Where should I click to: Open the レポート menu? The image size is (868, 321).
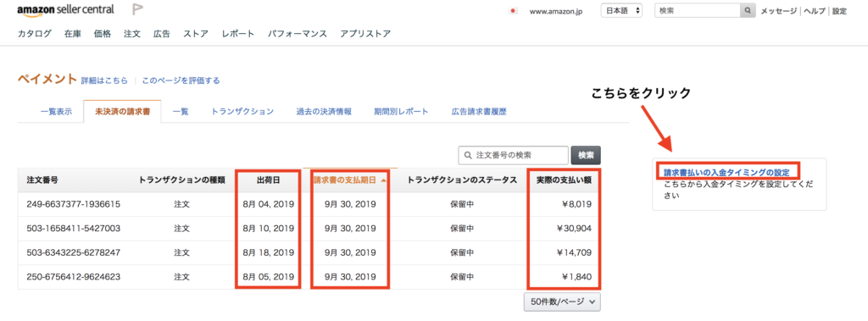[x=238, y=34]
